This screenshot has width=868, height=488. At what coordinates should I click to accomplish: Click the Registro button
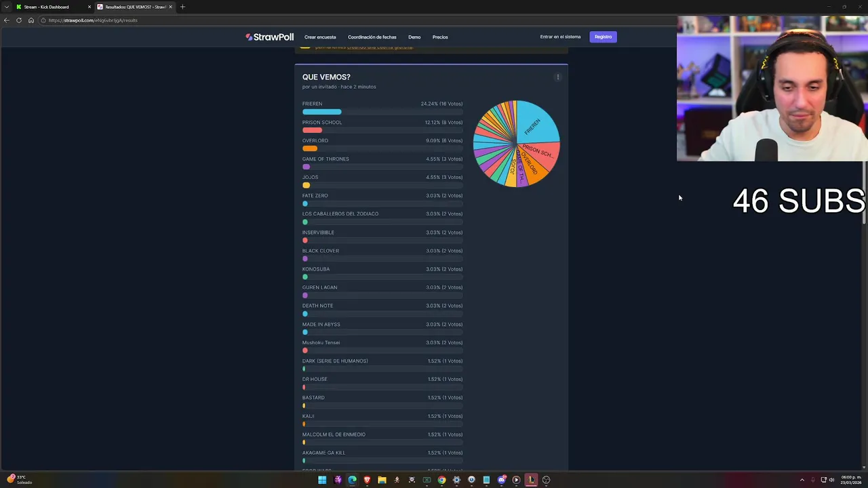pyautogui.click(x=603, y=37)
